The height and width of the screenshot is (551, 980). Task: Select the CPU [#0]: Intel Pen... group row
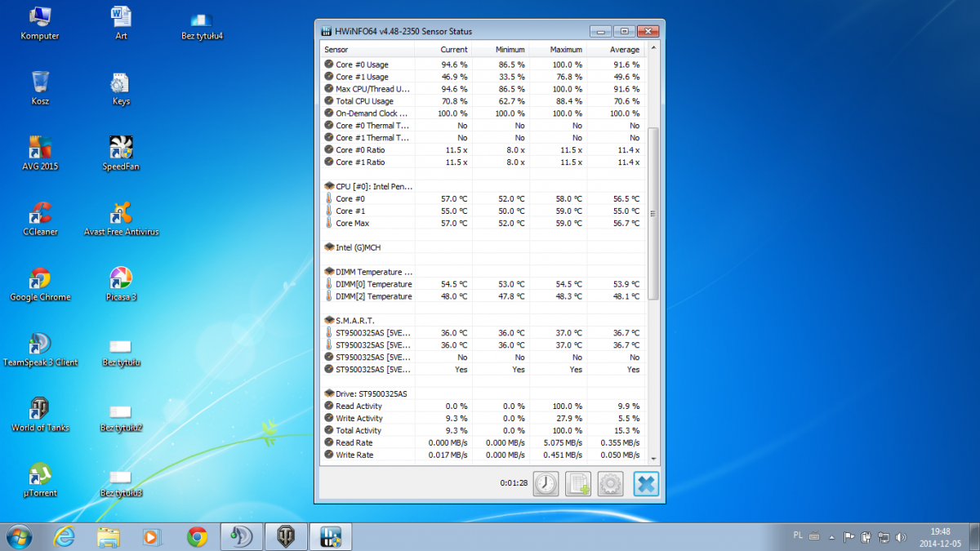(x=483, y=186)
